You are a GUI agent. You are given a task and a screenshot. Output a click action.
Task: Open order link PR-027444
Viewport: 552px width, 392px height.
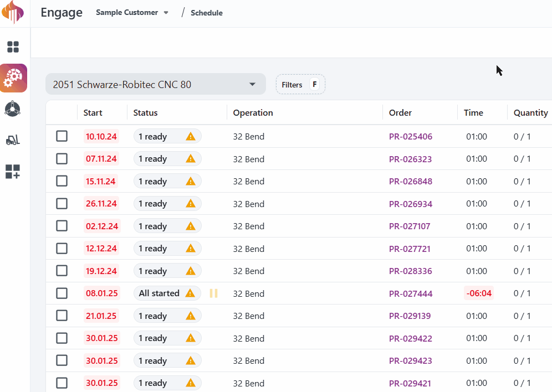411,293
